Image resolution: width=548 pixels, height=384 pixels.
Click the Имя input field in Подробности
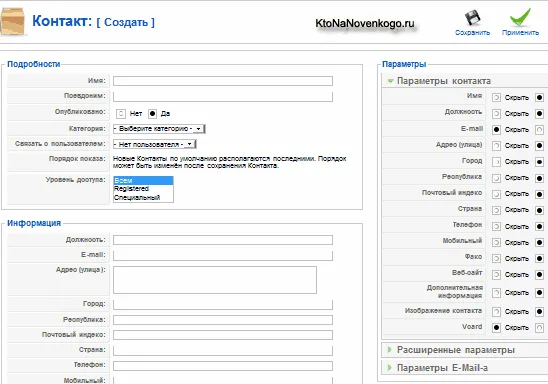pos(223,81)
